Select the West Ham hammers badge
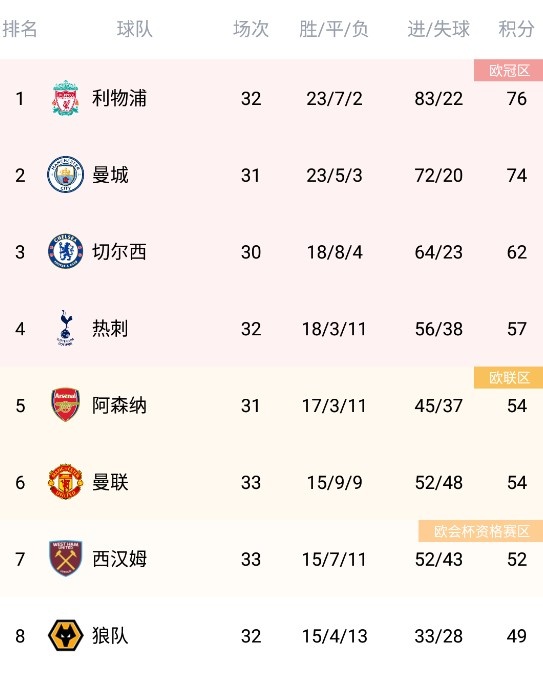The height and width of the screenshot is (682, 543). point(65,558)
